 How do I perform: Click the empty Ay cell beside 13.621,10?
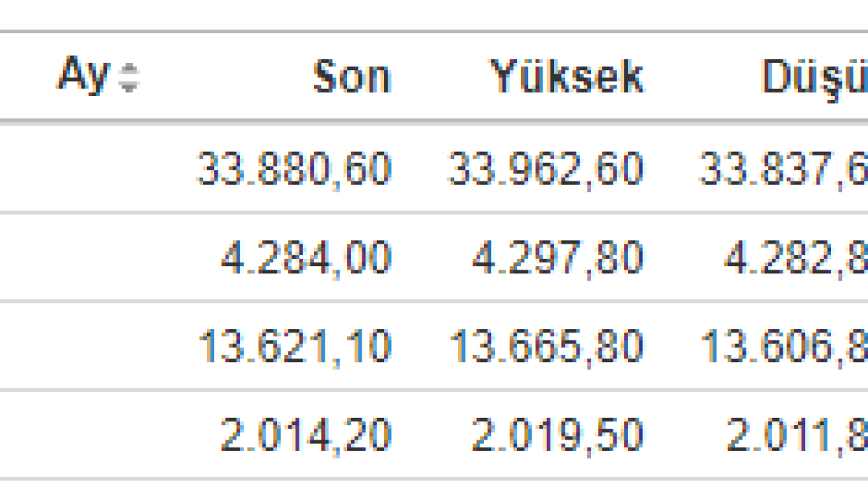[87, 346]
